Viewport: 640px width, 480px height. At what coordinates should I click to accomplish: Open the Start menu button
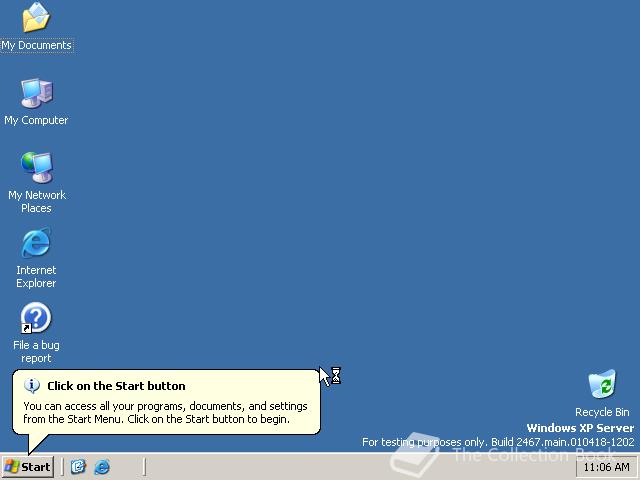(28, 467)
